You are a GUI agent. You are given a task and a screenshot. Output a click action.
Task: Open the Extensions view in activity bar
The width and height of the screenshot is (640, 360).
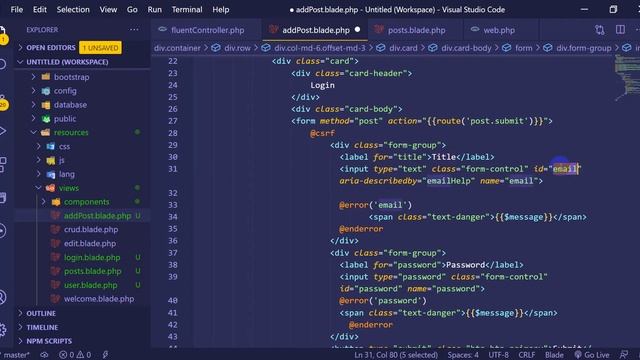pos(2,164)
